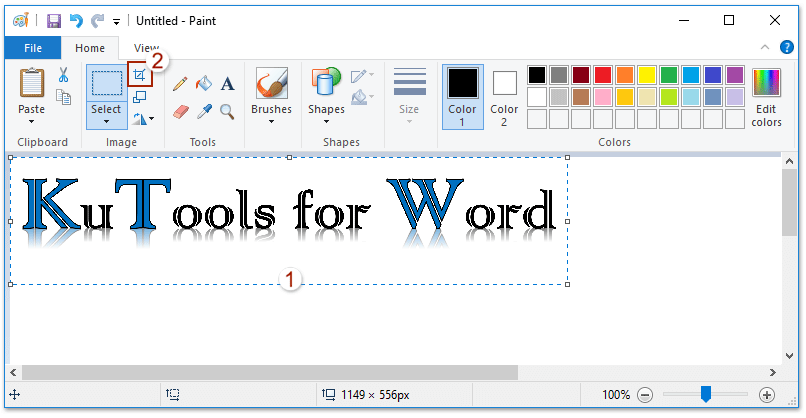Click the Resize and skew icon
Viewport: 806px width, 418px height.
(x=140, y=97)
